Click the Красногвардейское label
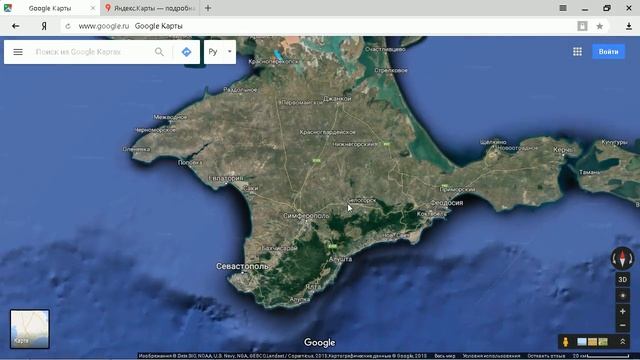Image resolution: width=640 pixels, height=360 pixels. 327,132
